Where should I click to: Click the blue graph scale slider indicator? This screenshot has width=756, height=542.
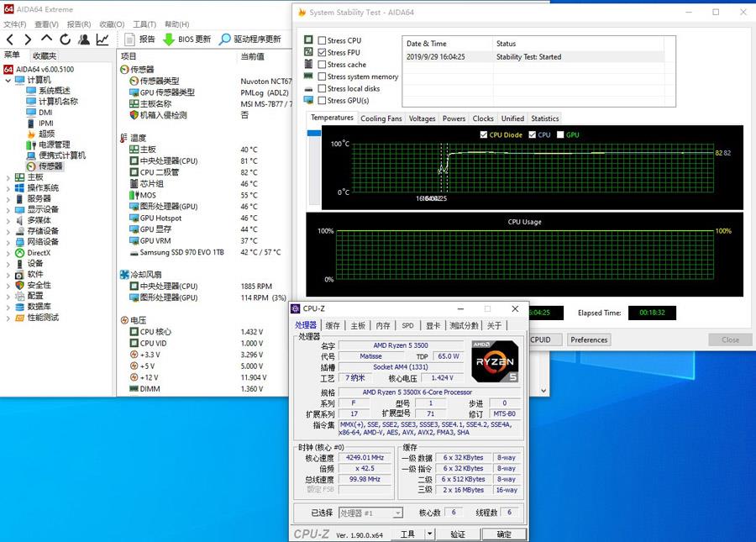pyautogui.click(x=314, y=133)
